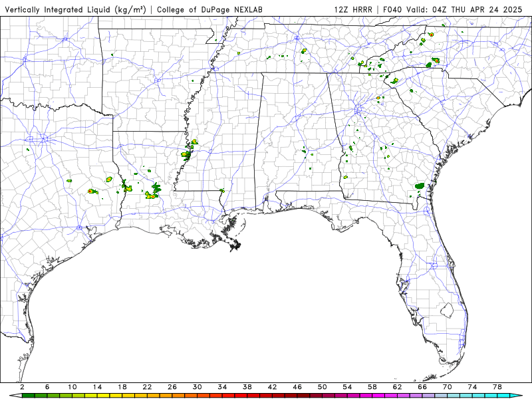Viewport: 532px width, 399px height.
Task: Select the legend value 26
Action: tap(172, 387)
